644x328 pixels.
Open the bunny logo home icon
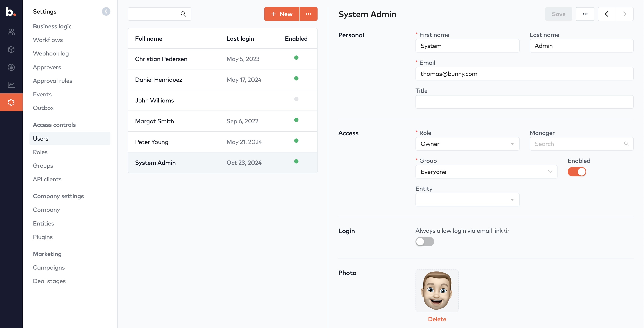(x=11, y=11)
